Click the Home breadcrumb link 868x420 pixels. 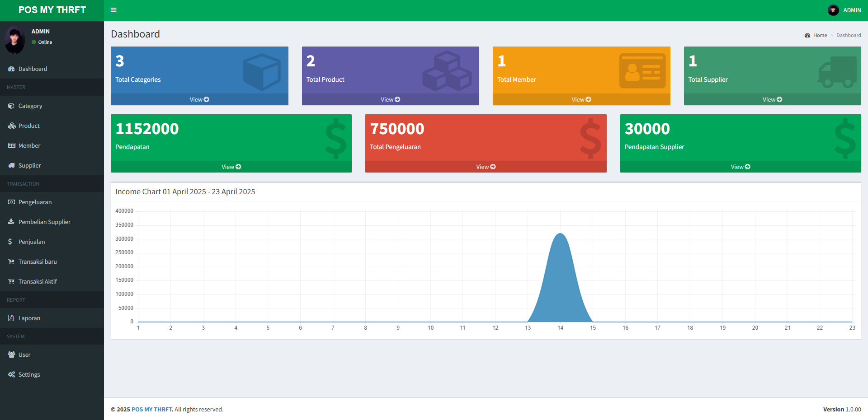click(820, 35)
